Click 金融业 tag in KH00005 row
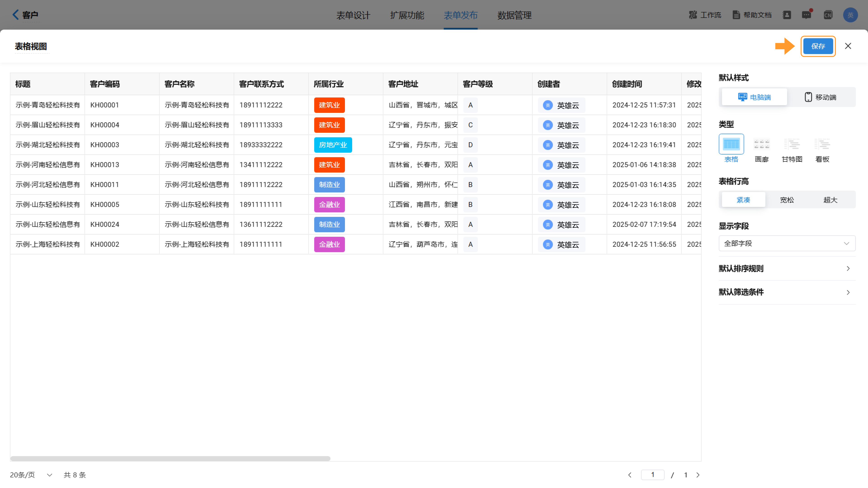 329,205
